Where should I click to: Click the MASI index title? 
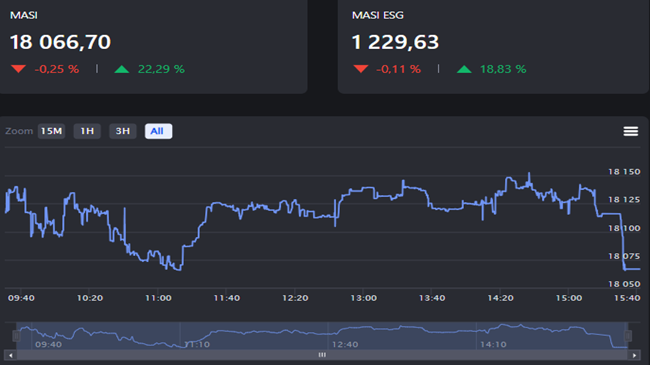tap(24, 15)
